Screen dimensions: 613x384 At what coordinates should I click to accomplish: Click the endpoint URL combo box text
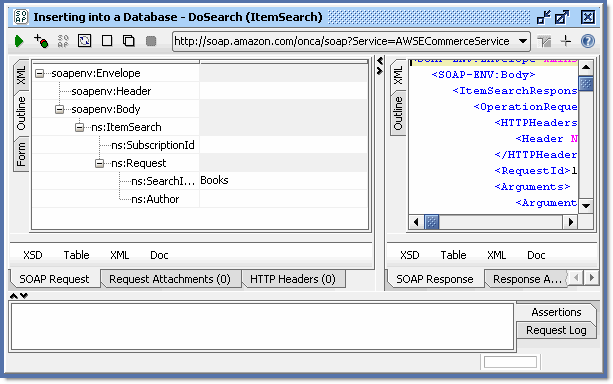coord(342,41)
